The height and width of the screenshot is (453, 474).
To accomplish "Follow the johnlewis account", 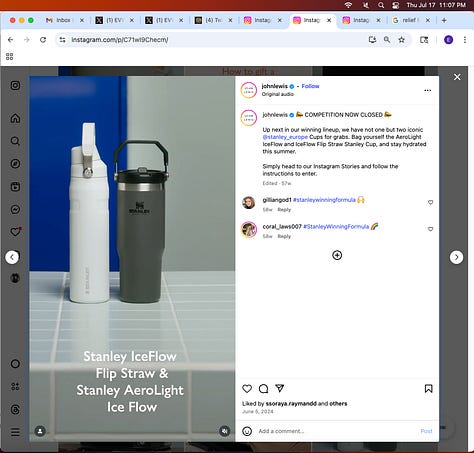I will pos(310,86).
